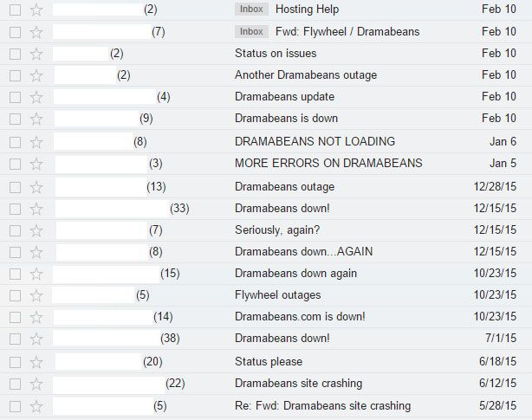Open Dramabeans down! thread with 38 messages

pos(282,339)
